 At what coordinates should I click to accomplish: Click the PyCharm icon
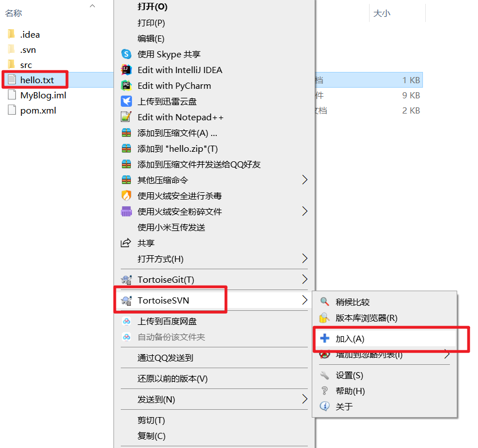tap(126, 85)
